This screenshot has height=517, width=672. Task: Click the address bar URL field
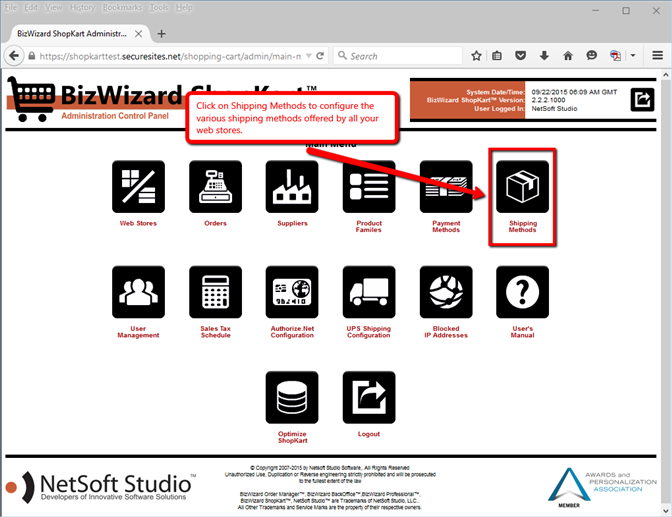tap(170, 56)
